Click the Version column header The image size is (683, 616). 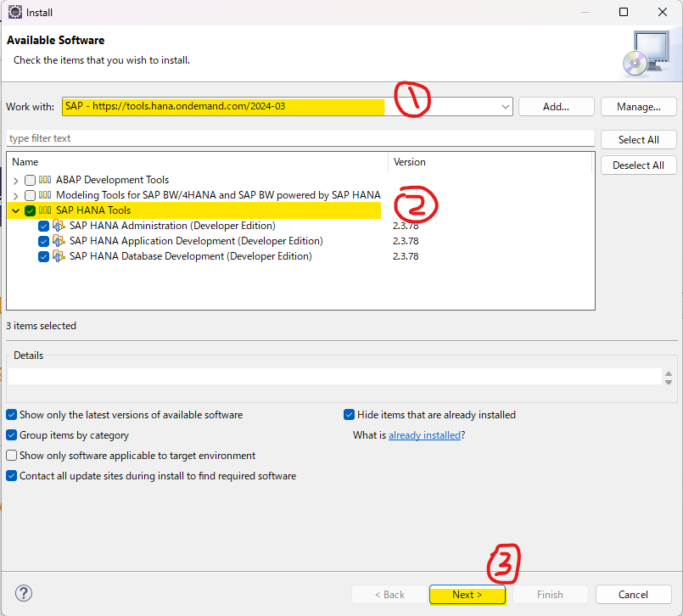click(x=490, y=162)
